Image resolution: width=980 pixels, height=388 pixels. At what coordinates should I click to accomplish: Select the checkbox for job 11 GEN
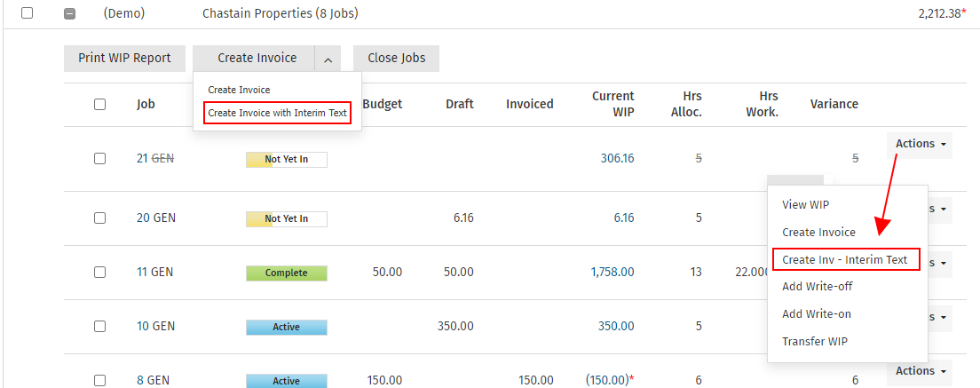click(99, 273)
